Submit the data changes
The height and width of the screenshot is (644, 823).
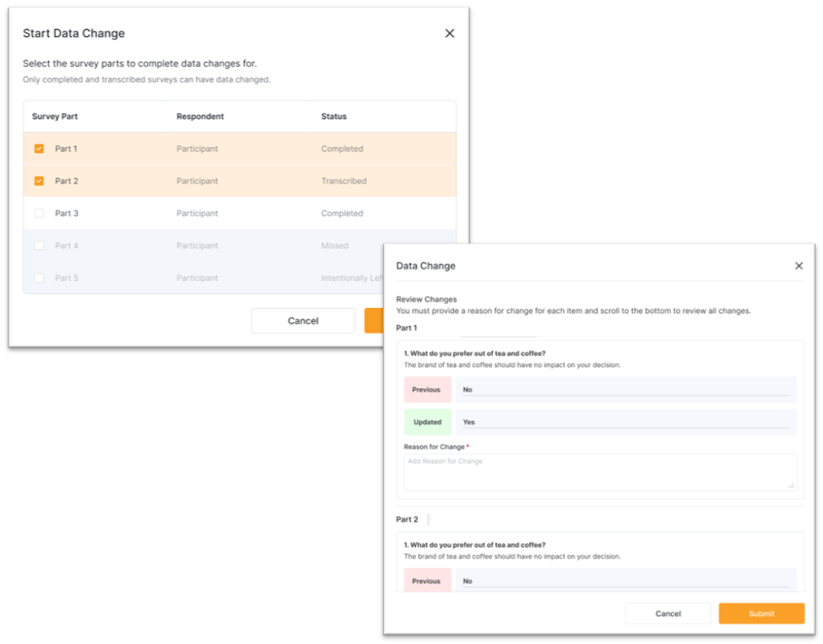760,613
